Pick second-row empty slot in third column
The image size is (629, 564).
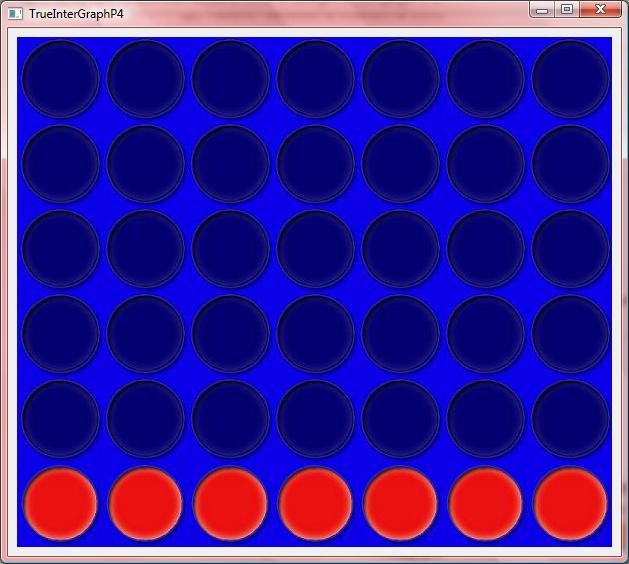click(x=231, y=164)
